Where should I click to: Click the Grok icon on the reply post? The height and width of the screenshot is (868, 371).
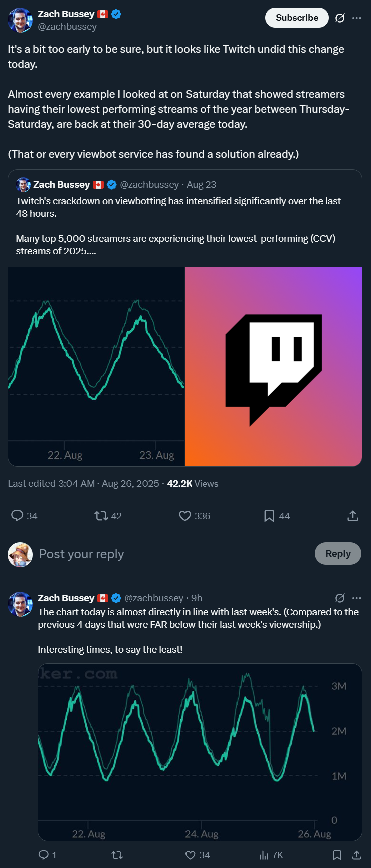(340, 598)
